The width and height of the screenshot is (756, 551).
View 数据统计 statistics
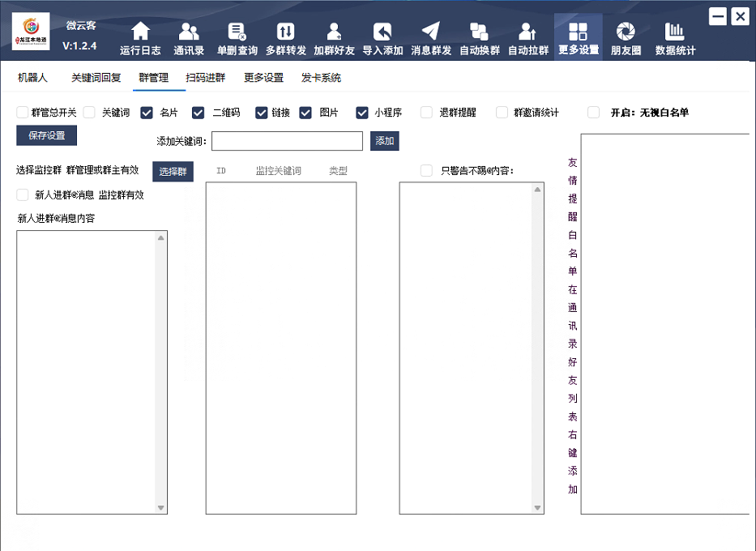(673, 36)
